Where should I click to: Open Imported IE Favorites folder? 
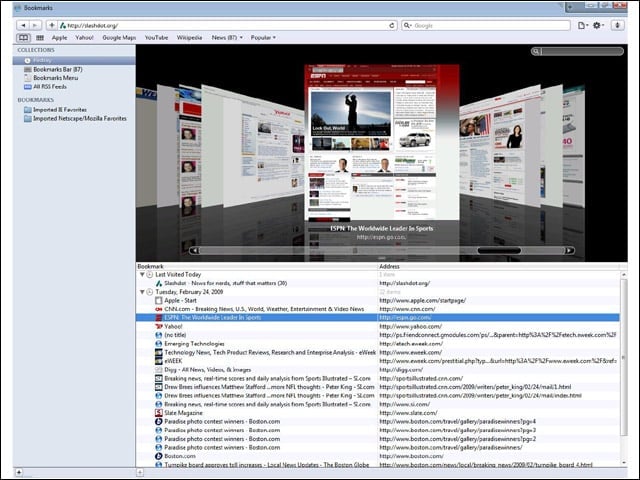point(74,109)
